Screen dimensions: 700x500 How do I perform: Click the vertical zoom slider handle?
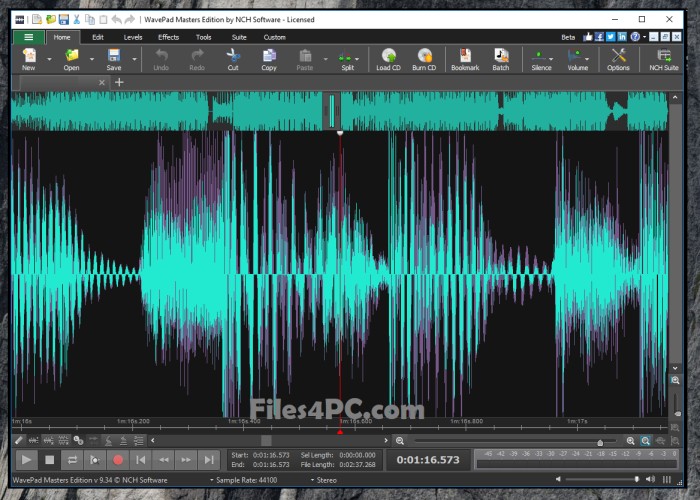pos(678,414)
